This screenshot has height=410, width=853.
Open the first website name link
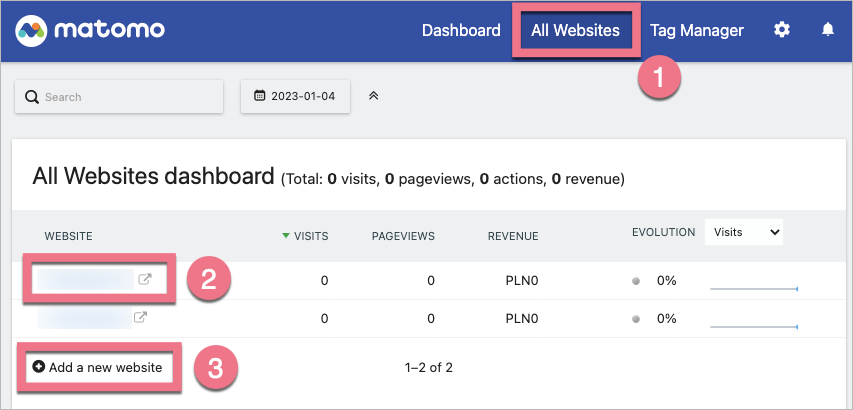[x=85, y=280]
